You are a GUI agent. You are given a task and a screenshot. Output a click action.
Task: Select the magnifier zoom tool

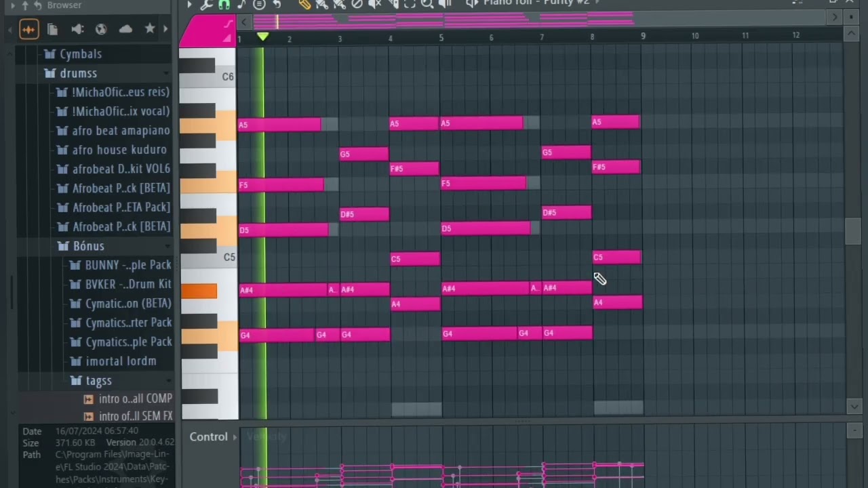pos(427,4)
